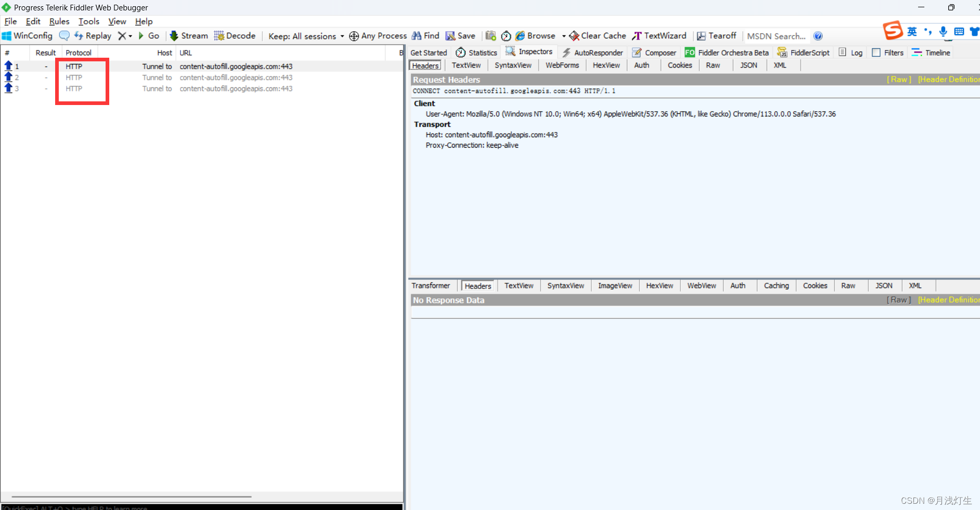The height and width of the screenshot is (510, 980).
Task: Select response ImageView tab
Action: [615, 285]
